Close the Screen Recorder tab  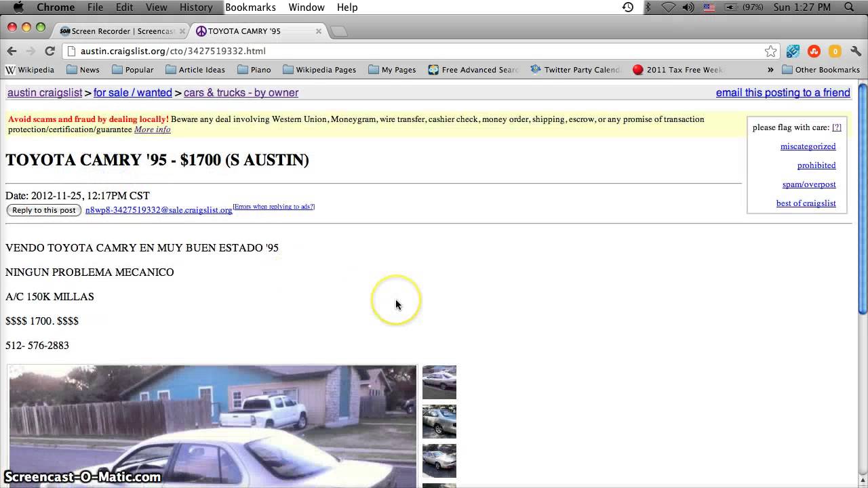[x=182, y=31]
